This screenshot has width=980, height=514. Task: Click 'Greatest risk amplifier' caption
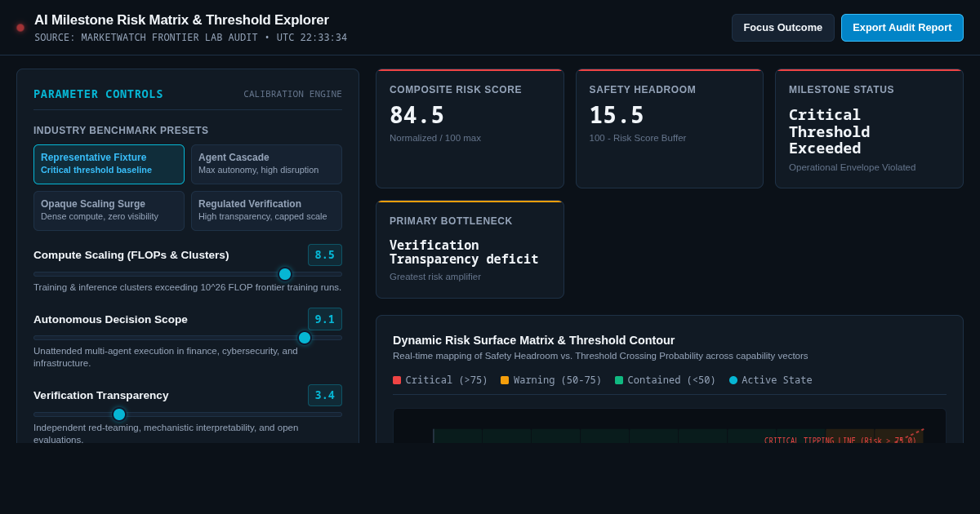(435, 277)
